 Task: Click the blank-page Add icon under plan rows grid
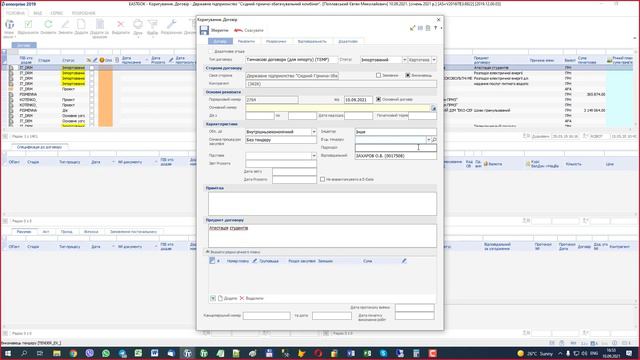click(220, 298)
